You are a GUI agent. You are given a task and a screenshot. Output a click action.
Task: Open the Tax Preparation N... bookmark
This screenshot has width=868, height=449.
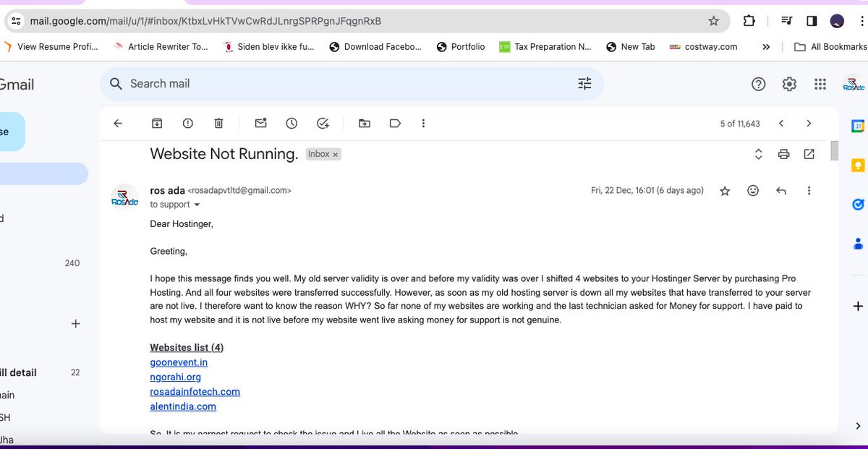coord(545,46)
